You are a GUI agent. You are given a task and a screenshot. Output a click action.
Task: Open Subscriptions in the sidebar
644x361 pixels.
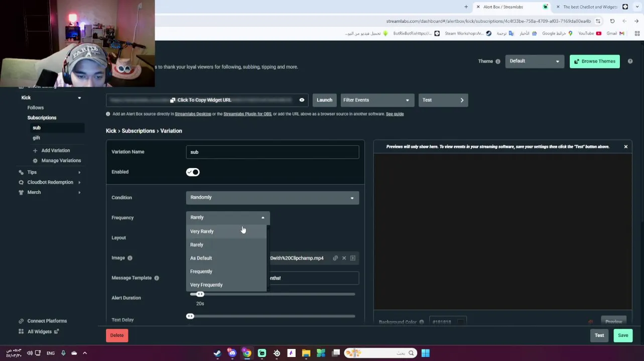42,118
